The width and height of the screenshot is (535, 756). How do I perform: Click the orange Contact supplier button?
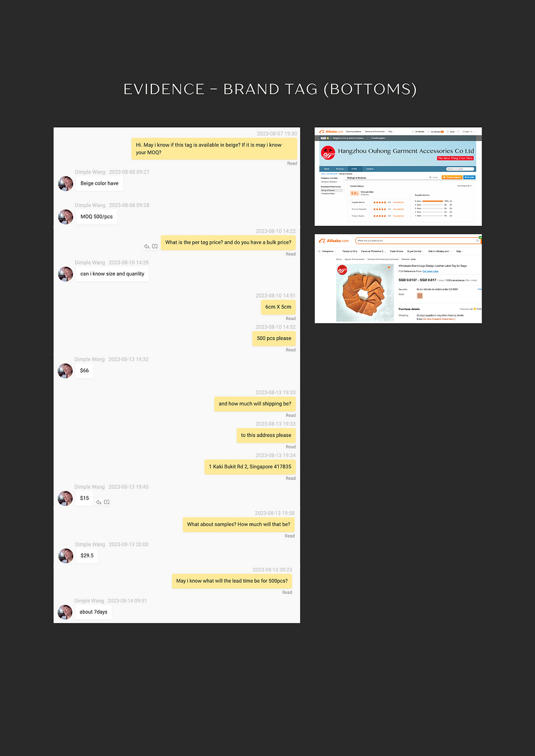pyautogui.click(x=452, y=177)
